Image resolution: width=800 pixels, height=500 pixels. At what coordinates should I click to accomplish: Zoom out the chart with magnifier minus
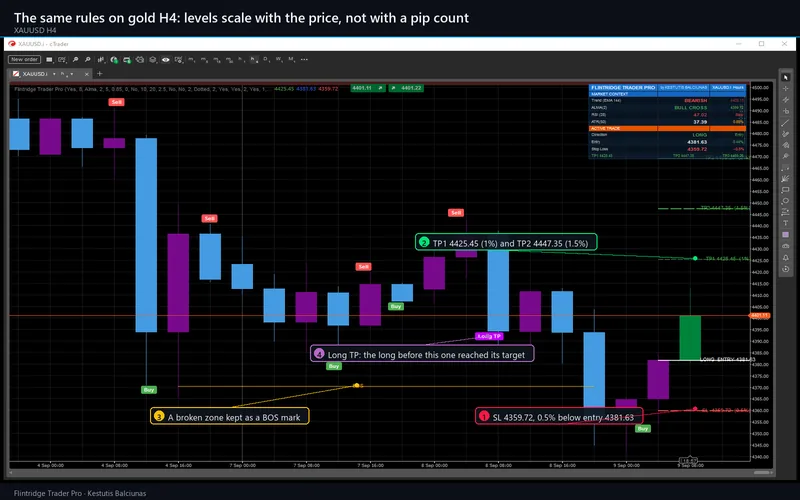(x=87, y=59)
